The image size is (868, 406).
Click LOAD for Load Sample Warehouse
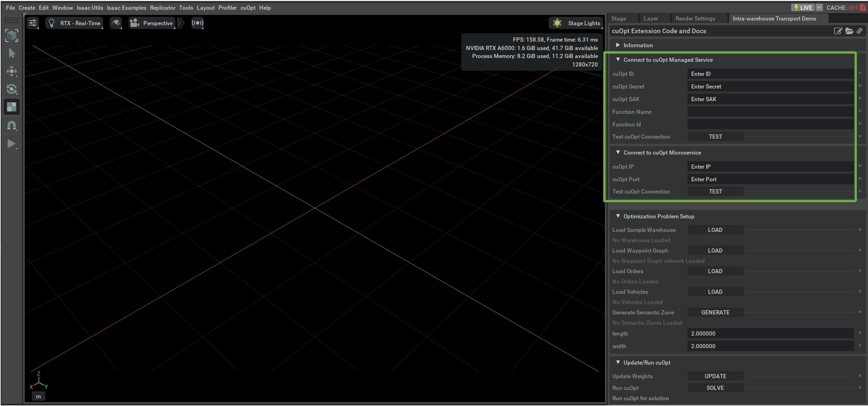pyautogui.click(x=715, y=230)
